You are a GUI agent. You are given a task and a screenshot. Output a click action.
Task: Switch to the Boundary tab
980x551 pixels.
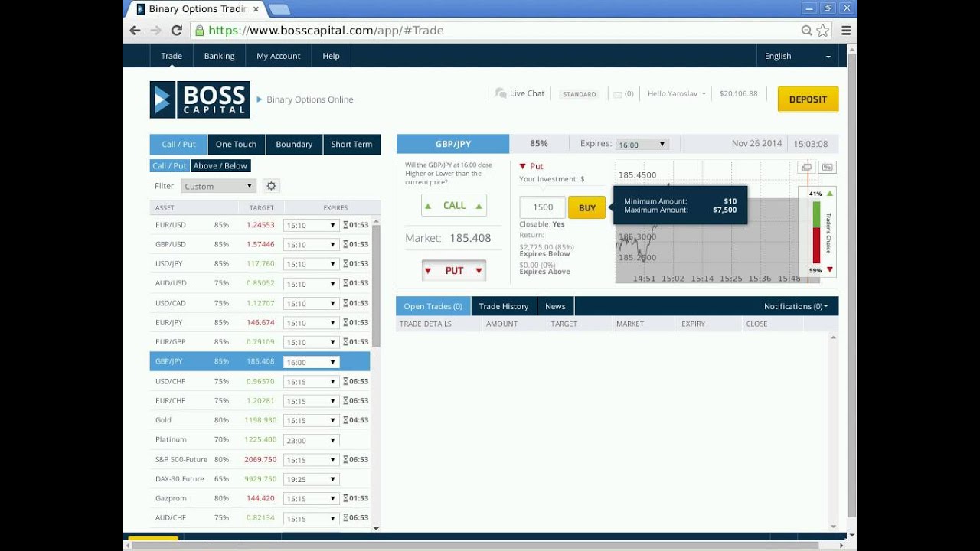point(294,144)
